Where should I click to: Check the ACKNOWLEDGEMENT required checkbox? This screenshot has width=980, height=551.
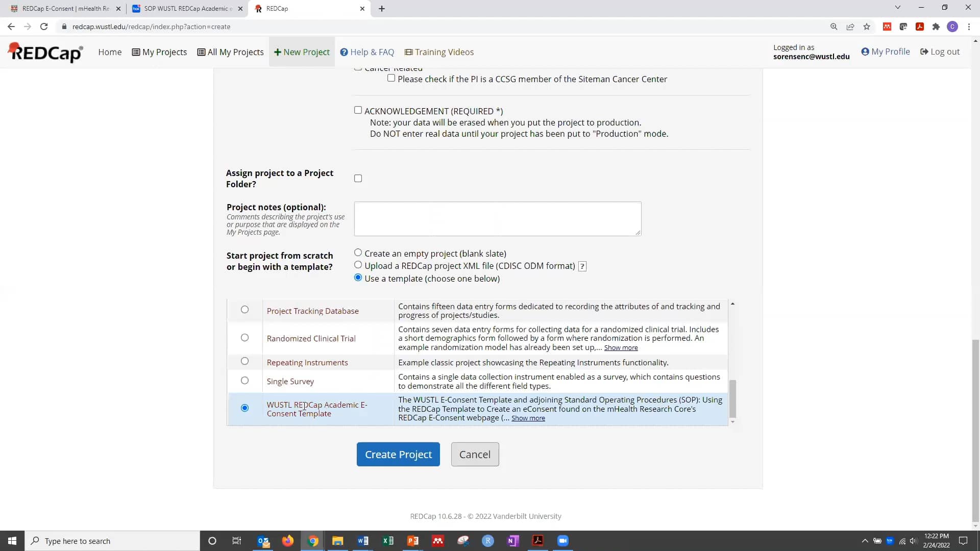pos(358,110)
